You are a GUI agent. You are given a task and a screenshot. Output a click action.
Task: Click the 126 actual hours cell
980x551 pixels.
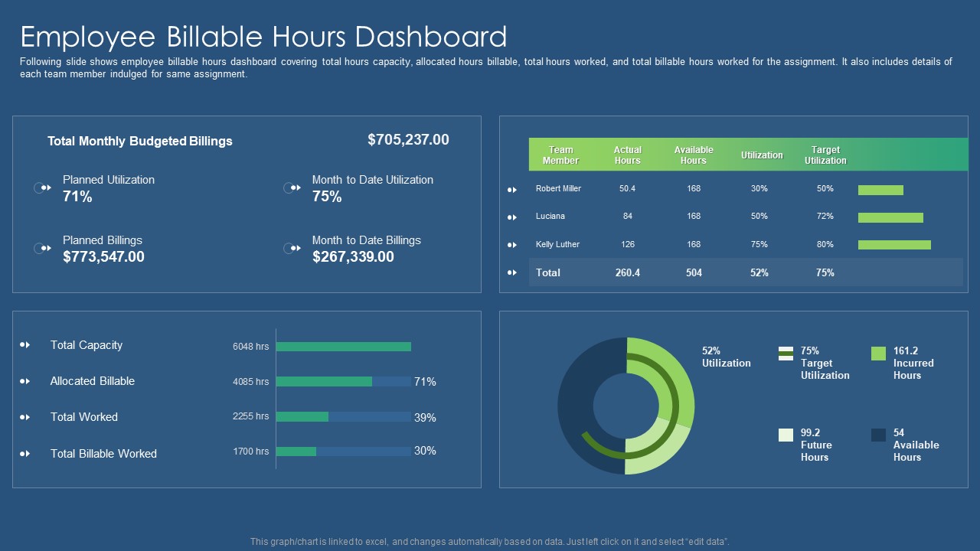pyautogui.click(x=628, y=245)
